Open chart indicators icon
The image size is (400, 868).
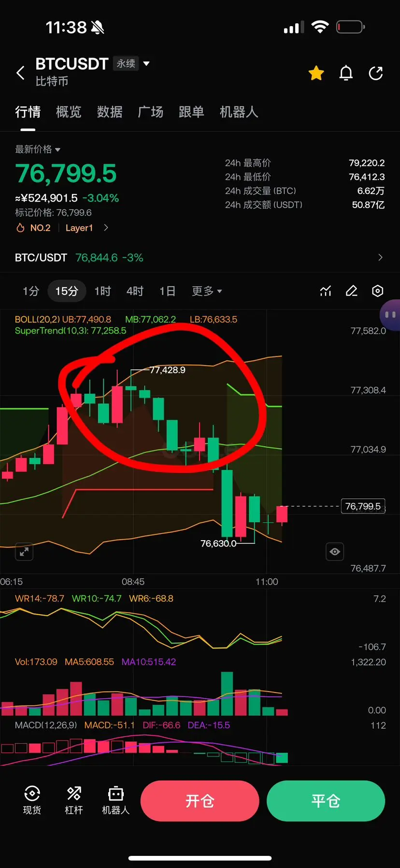point(326,291)
